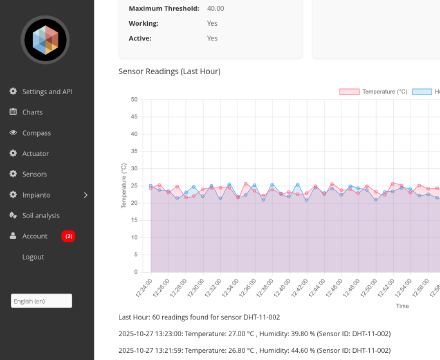
Task: Click Maximum Threshold value 40.00
Action: 215,9
